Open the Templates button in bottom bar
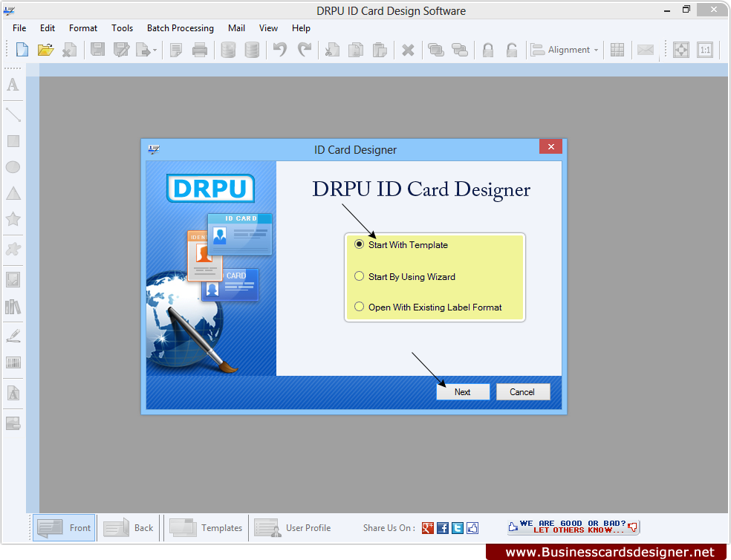The height and width of the screenshot is (560, 731). [206, 528]
